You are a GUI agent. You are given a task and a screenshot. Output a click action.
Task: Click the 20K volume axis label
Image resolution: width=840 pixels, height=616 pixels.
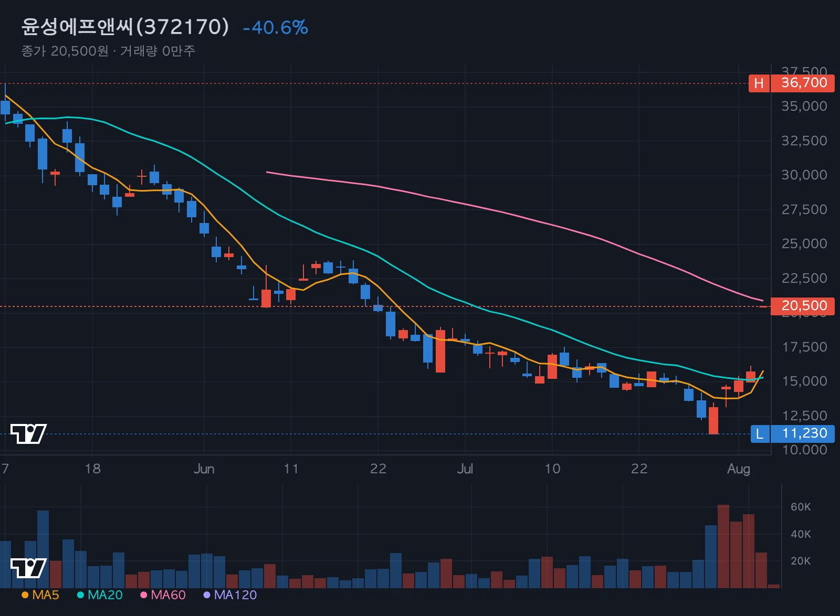801,561
